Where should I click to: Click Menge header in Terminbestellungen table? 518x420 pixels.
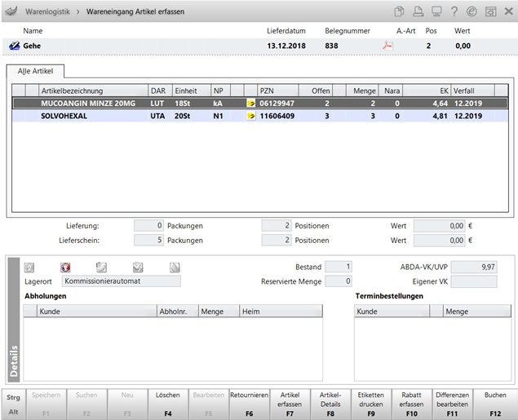pos(477,311)
